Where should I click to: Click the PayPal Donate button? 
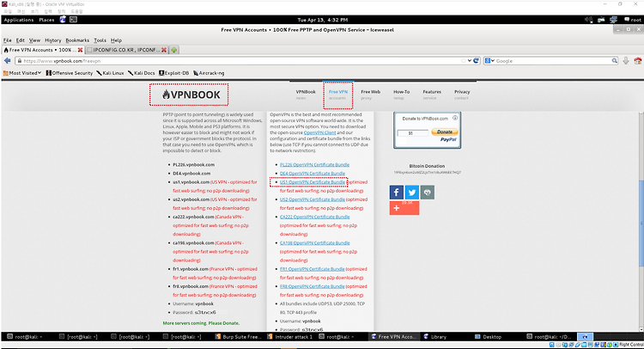pos(445,132)
